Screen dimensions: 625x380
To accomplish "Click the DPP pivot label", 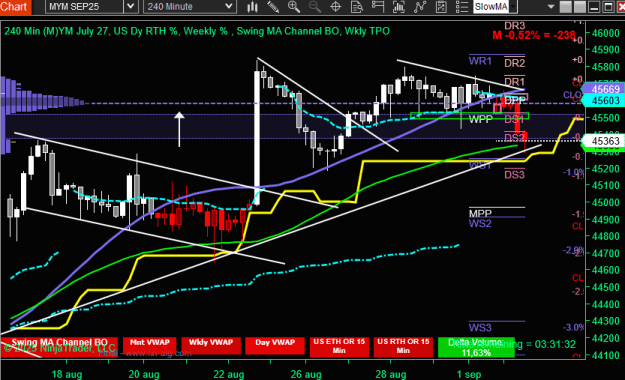I will (515, 100).
